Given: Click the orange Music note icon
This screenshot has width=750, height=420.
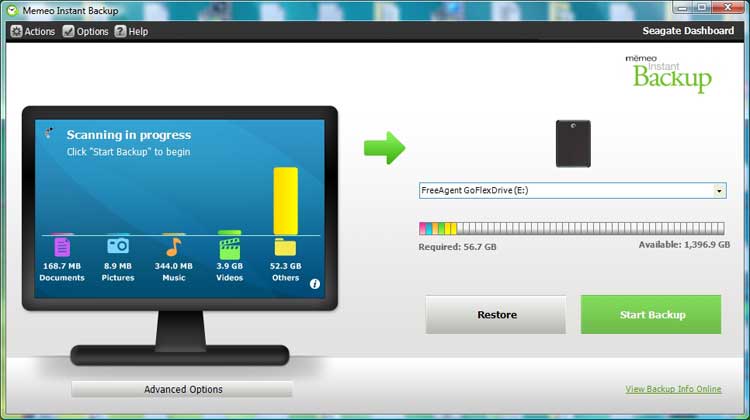Looking at the screenshot, I should pyautogui.click(x=174, y=247).
